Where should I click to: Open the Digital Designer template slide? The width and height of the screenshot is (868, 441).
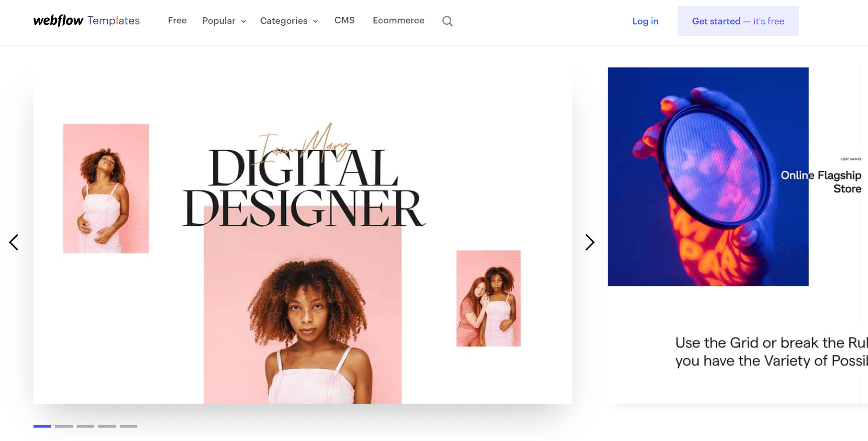(302, 236)
